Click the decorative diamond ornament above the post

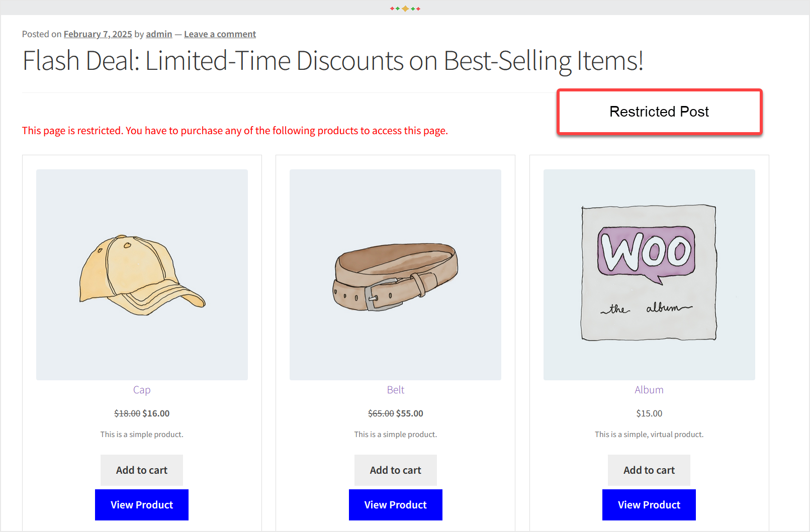[405, 8]
